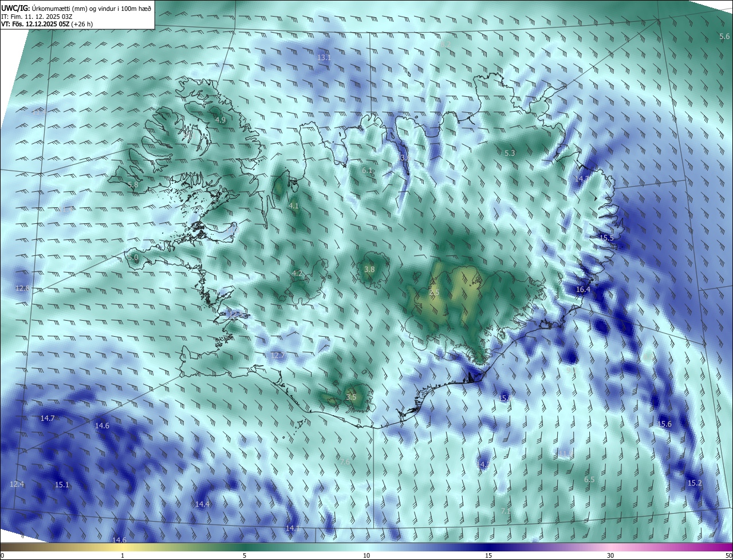This screenshot has width=733, height=560.
Task: Click the 14.1 value label on the map
Action: pos(292,527)
